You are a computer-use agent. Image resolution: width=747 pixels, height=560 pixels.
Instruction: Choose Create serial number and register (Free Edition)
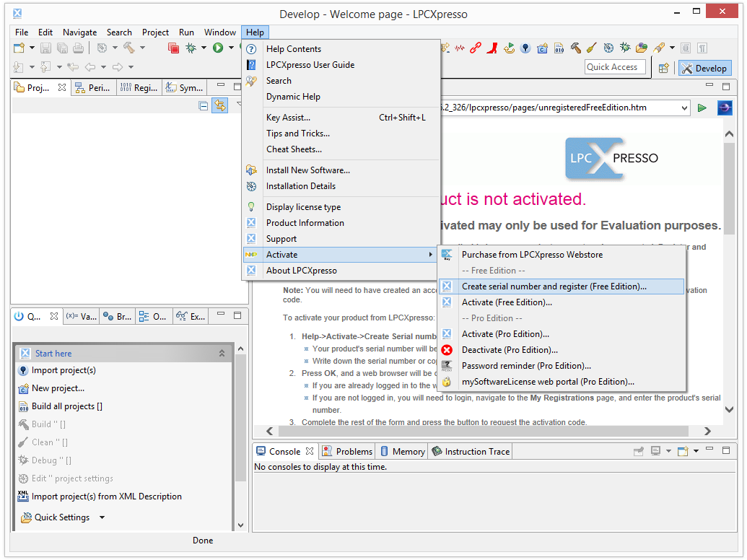click(562, 286)
